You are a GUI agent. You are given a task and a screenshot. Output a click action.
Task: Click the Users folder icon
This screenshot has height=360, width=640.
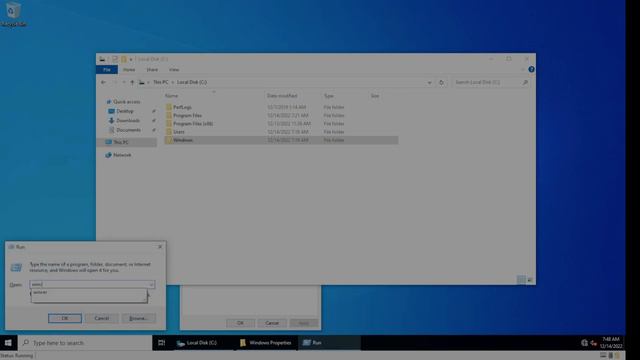pos(169,132)
